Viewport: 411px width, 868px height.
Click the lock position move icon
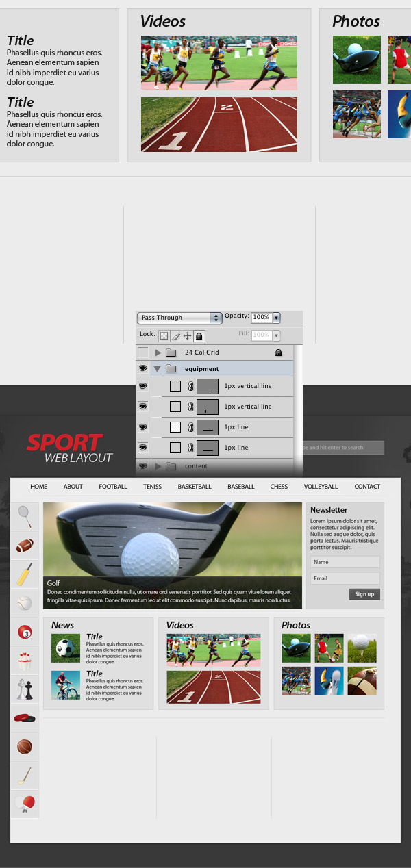tap(187, 335)
